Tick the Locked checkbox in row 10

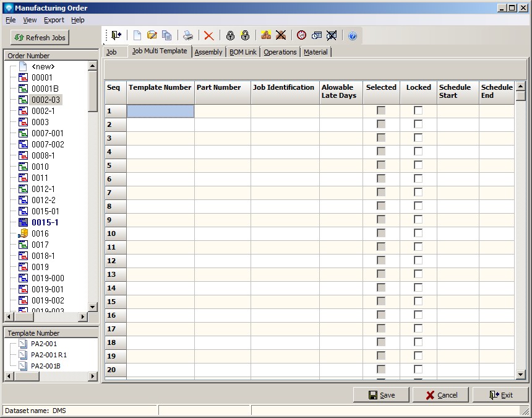(418, 233)
